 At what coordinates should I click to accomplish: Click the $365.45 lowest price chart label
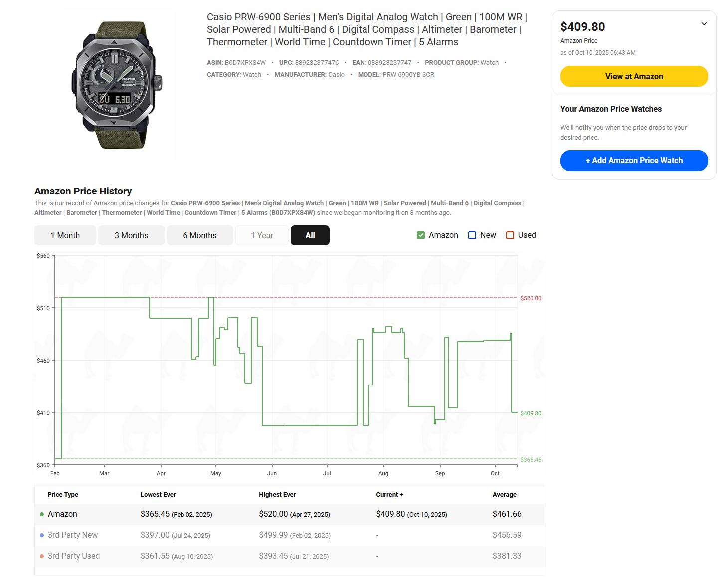pyautogui.click(x=531, y=460)
